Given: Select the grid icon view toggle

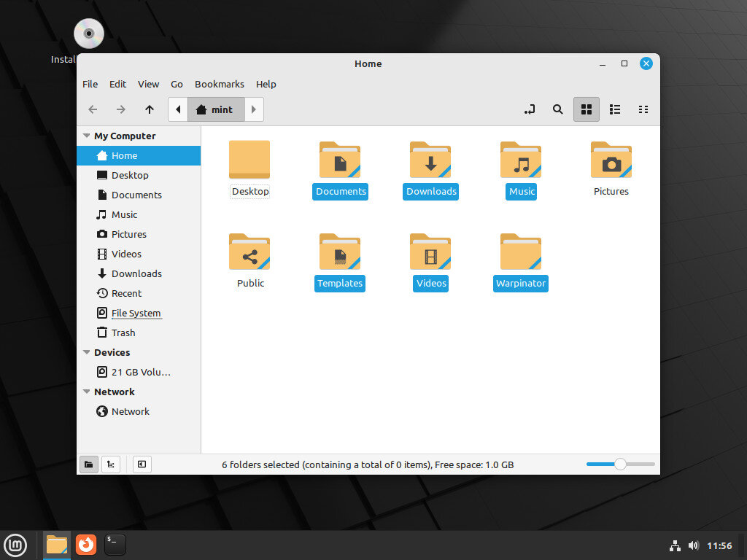Looking at the screenshot, I should click(x=587, y=109).
